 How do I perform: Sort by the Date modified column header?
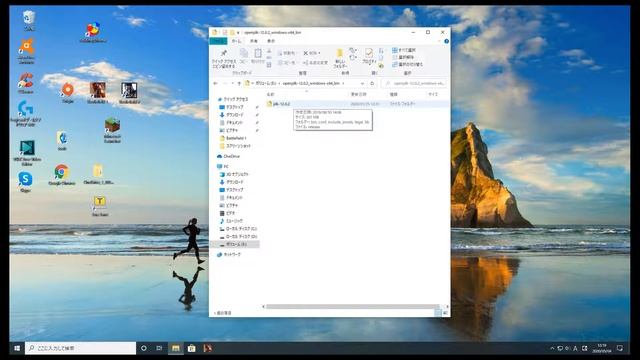point(359,94)
